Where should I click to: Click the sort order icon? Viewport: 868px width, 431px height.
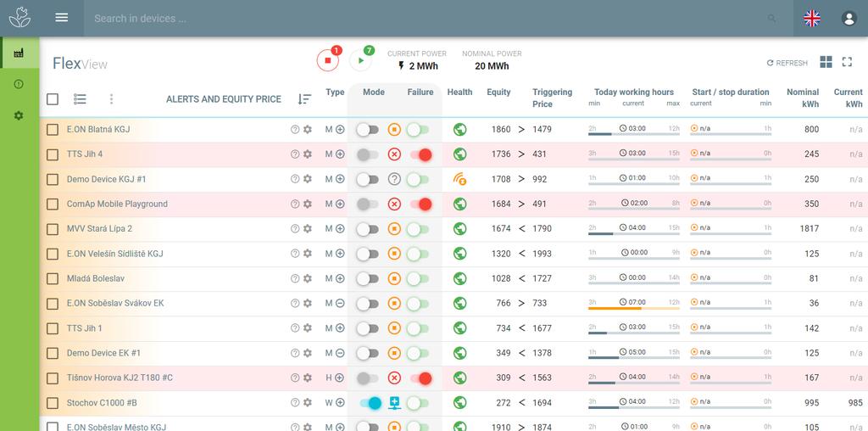click(x=304, y=98)
